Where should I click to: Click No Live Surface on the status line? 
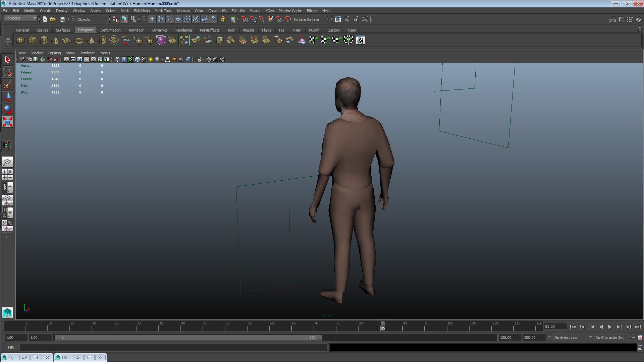click(x=306, y=19)
